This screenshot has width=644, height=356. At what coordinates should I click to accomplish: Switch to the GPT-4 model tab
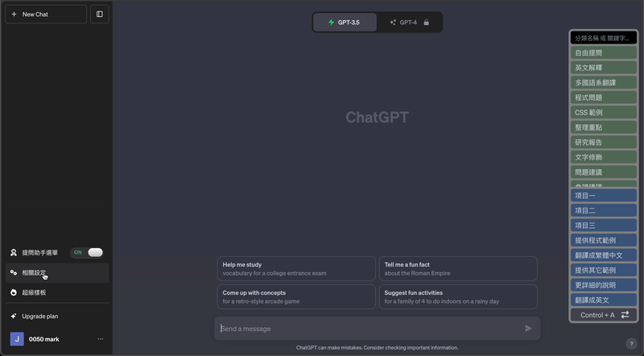410,23
